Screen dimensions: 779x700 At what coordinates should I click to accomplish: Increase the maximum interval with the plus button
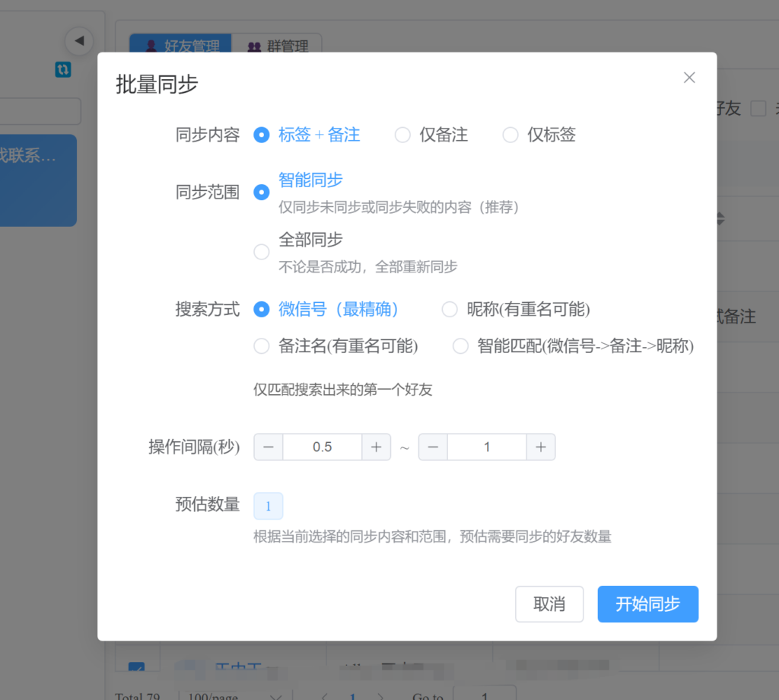pyautogui.click(x=540, y=447)
